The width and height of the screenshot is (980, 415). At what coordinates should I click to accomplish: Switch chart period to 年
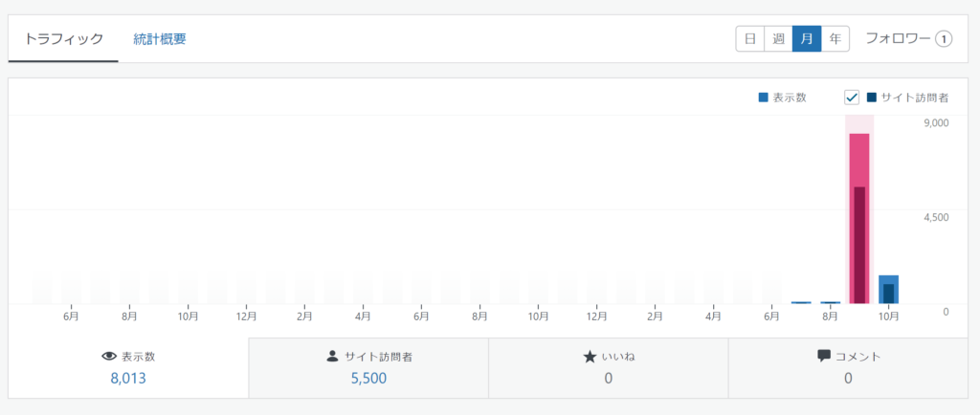tap(835, 39)
